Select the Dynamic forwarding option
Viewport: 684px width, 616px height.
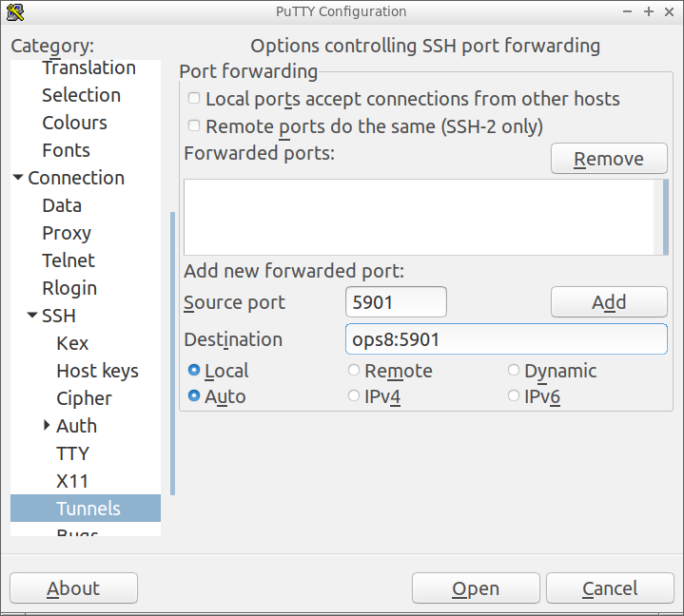click(514, 371)
